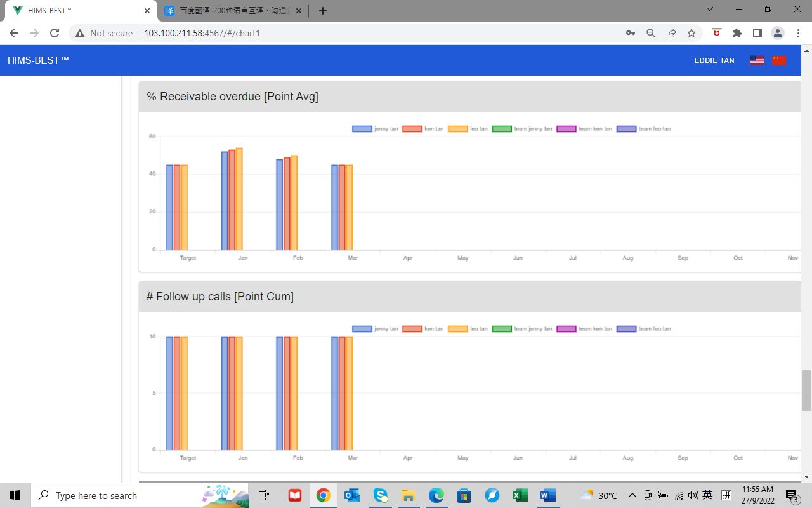
Task: Open the zoom magnifier icon in address bar
Action: click(650, 33)
